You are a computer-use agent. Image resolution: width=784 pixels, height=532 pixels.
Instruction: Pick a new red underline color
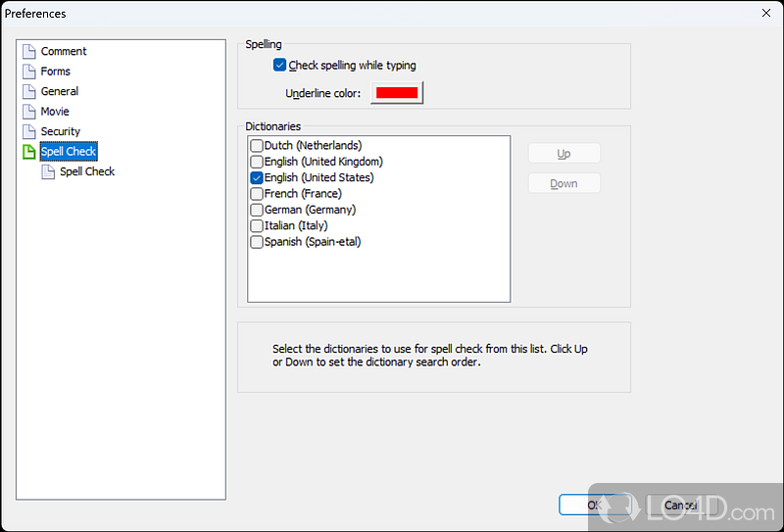point(397,92)
